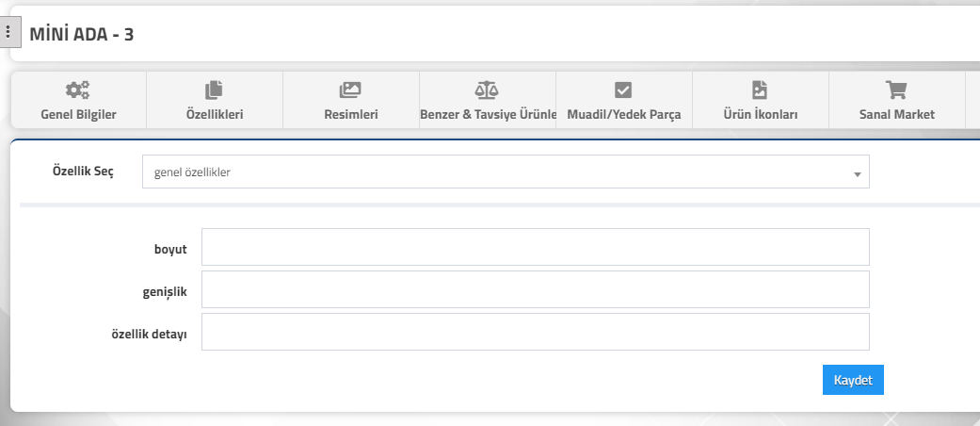Click the gears icon for Genel Bilgiler
Viewport: 980px width, 426px height.
click(x=78, y=90)
